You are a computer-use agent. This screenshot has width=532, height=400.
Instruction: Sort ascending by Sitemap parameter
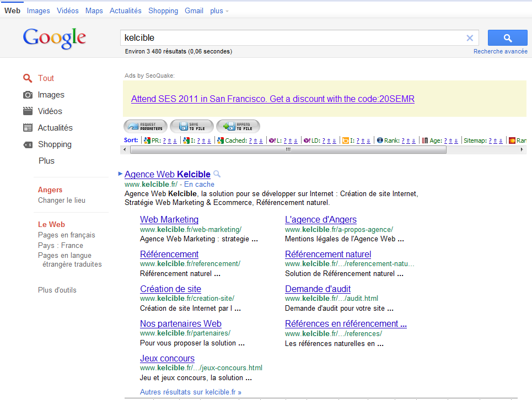[496, 140]
